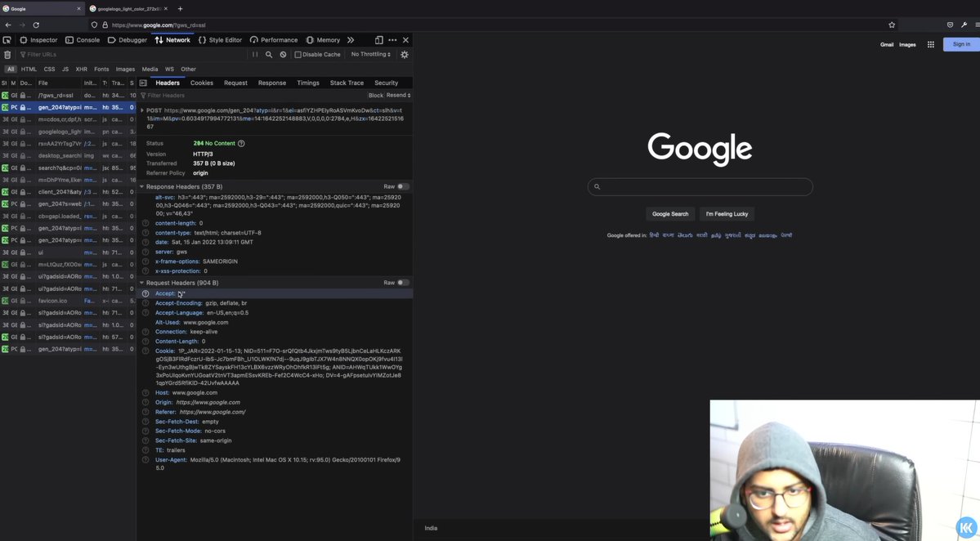
Task: Enable Disable Cache checkbox
Action: [298, 55]
